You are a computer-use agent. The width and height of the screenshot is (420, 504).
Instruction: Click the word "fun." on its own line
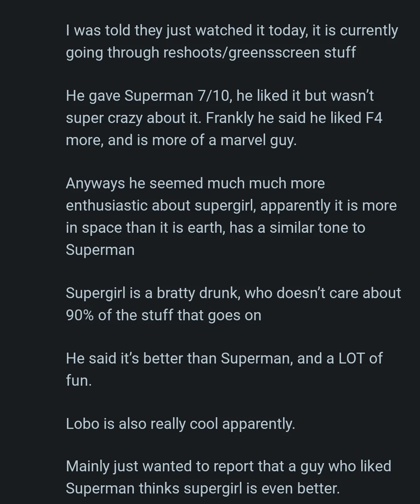[x=79, y=381]
